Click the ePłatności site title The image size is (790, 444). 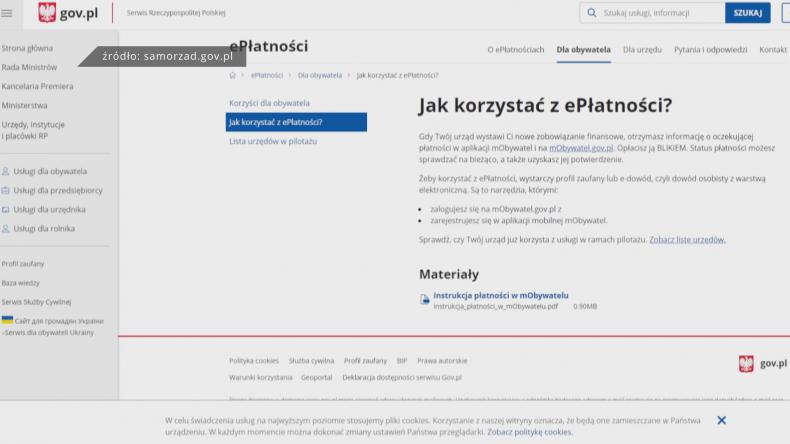269,46
